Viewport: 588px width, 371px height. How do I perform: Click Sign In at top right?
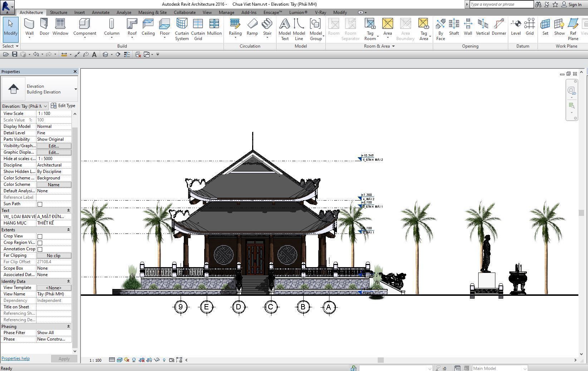click(x=571, y=4)
